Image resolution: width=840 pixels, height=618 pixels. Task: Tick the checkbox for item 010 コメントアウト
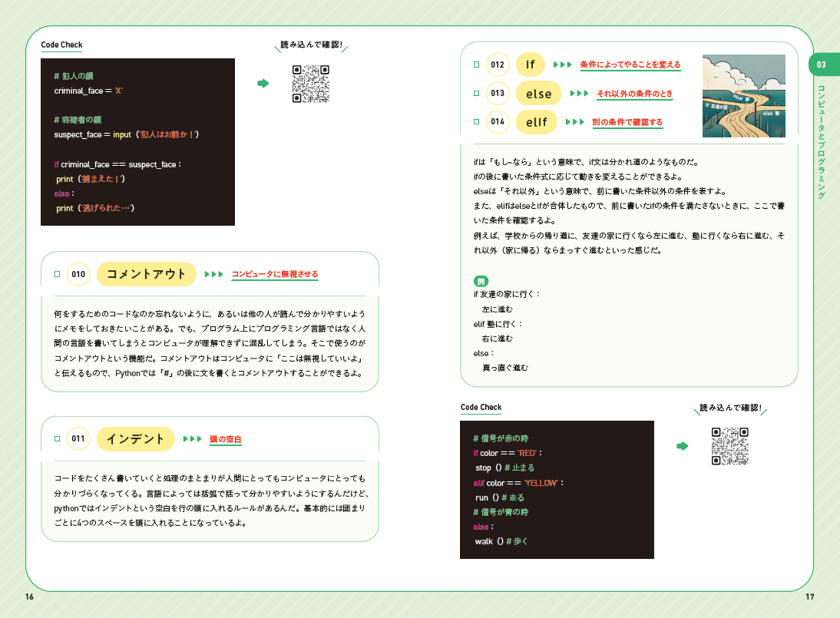(57, 274)
